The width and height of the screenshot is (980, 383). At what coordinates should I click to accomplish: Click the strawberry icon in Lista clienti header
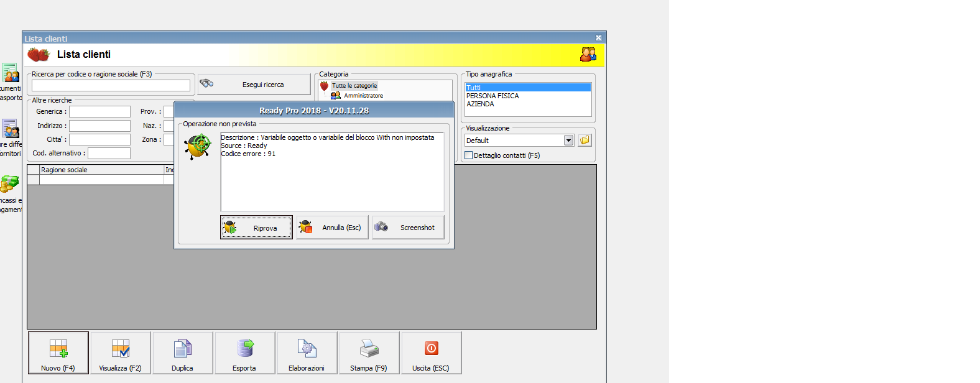[39, 55]
